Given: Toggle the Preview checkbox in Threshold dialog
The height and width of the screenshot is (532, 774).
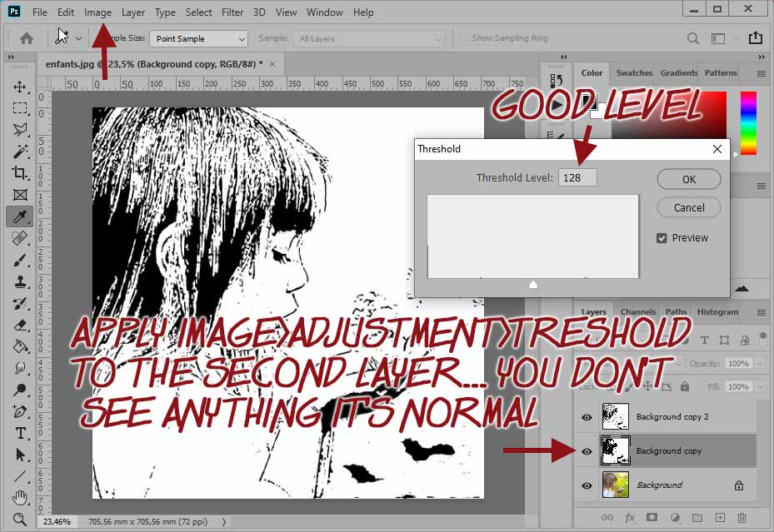Looking at the screenshot, I should tap(662, 238).
